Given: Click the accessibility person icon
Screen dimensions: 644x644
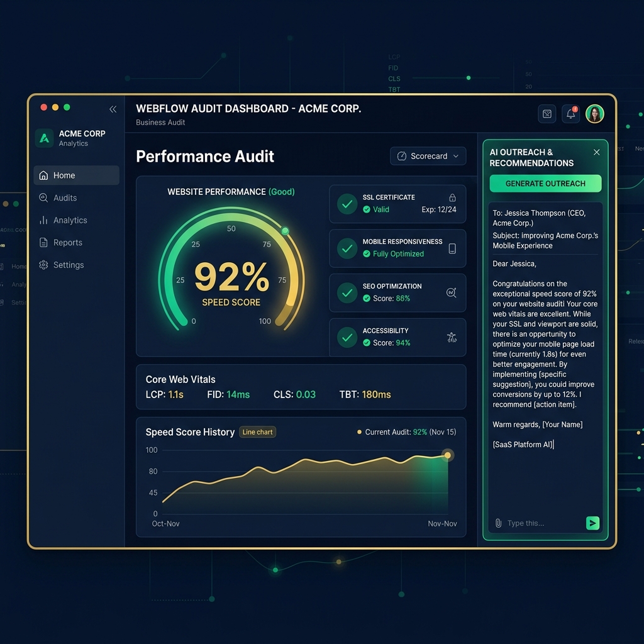Looking at the screenshot, I should pos(452,337).
